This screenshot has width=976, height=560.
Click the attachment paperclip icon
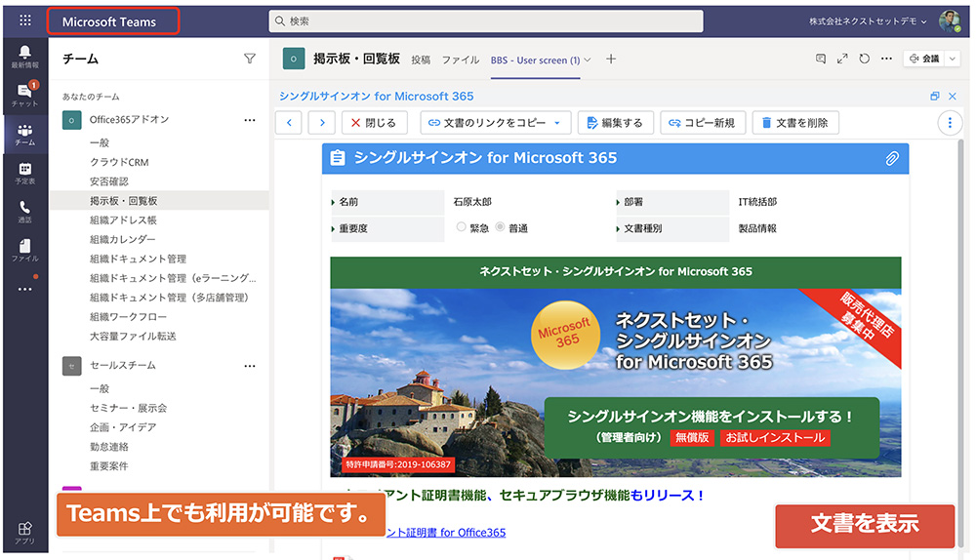click(x=892, y=158)
